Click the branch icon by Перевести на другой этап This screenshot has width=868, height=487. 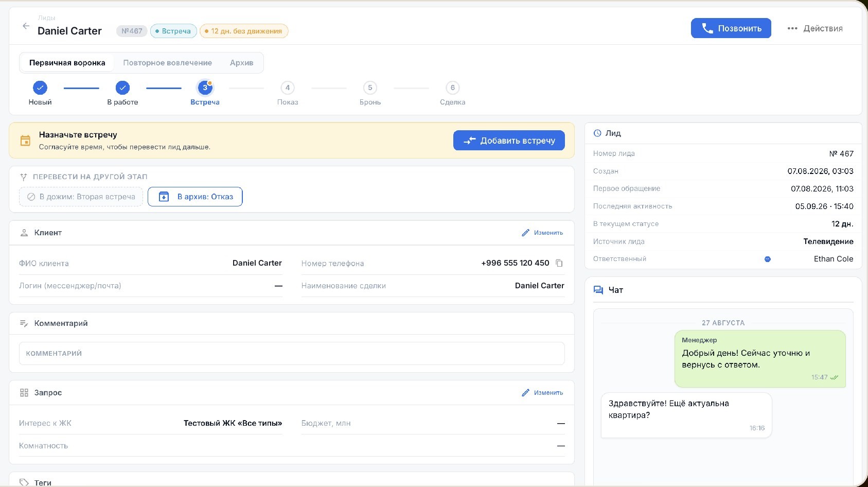point(24,177)
